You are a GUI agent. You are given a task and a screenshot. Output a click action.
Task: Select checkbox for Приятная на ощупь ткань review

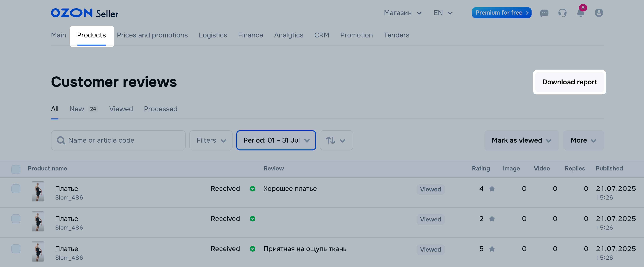point(16,249)
